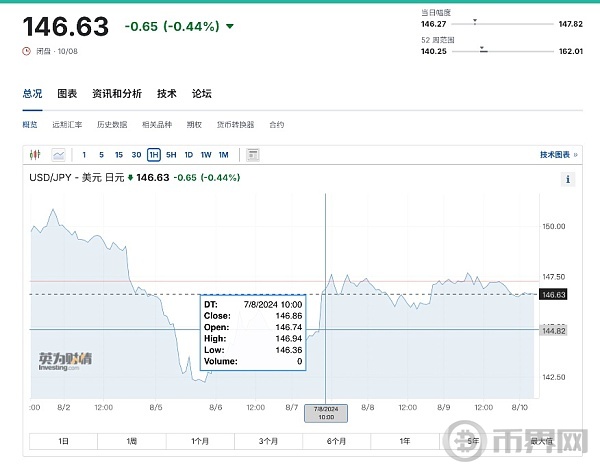Click the 7/8/2024 10:00 date marker on axis

click(x=327, y=412)
